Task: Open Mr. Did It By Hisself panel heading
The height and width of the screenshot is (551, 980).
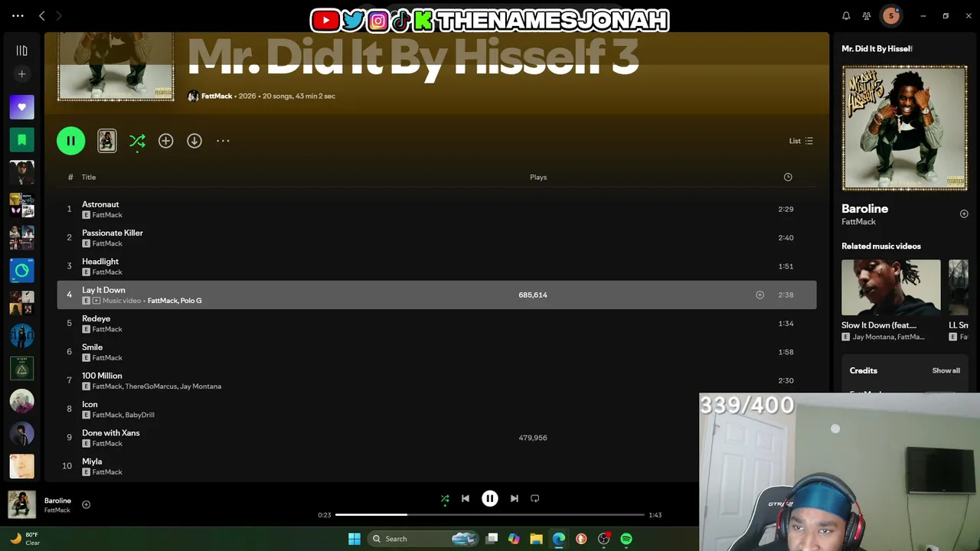Action: click(x=877, y=49)
